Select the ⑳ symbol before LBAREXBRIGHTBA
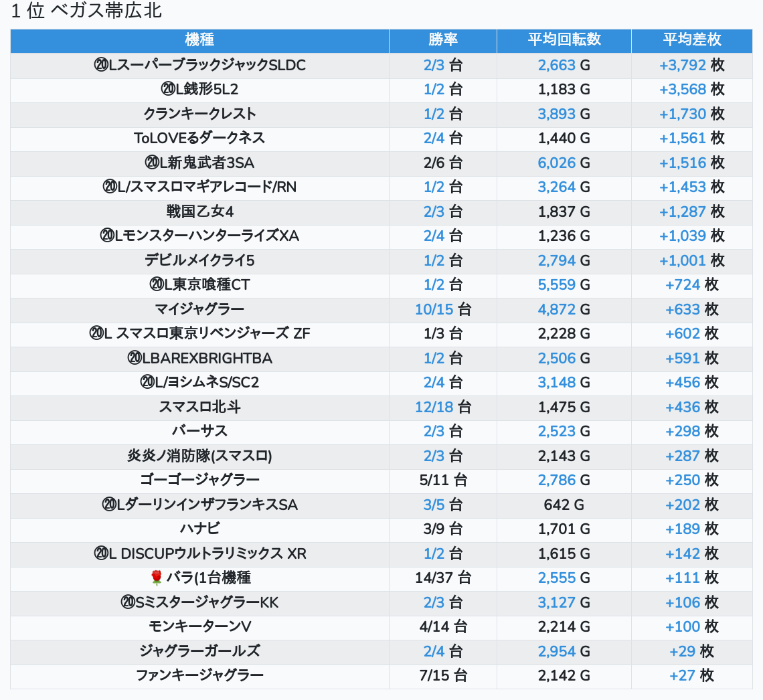Image resolution: width=763 pixels, height=700 pixels. [134, 358]
